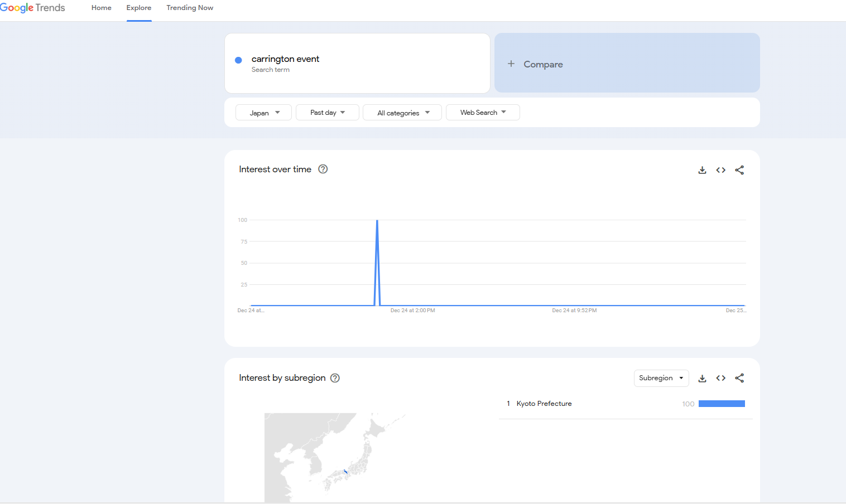The image size is (846, 504).
Task: Open the Japan region dropdown
Action: pos(263,113)
